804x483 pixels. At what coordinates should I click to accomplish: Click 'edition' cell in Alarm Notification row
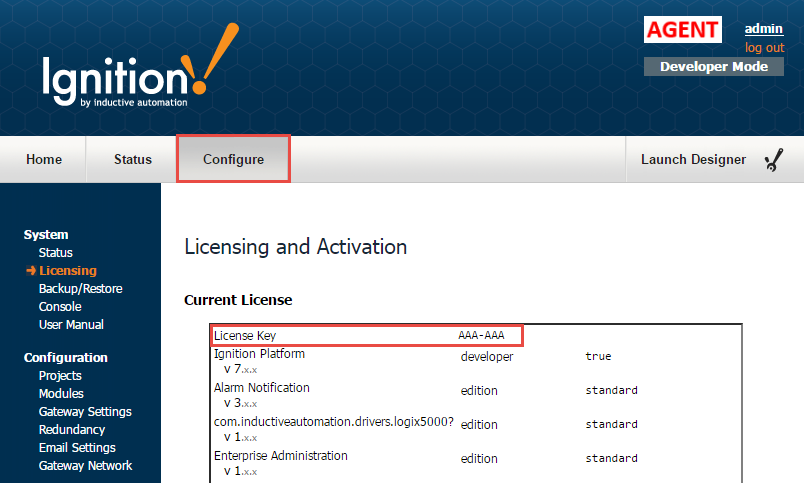[x=479, y=391]
